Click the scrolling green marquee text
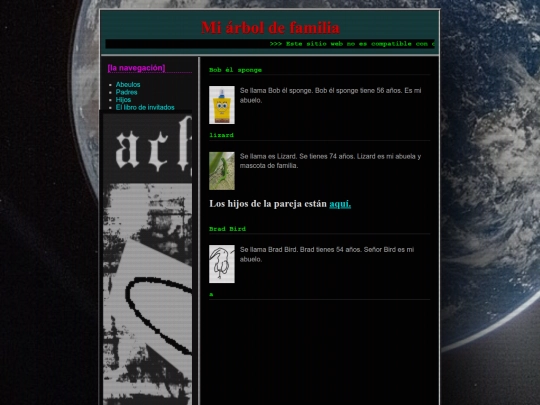This screenshot has width=540, height=405. (x=352, y=44)
